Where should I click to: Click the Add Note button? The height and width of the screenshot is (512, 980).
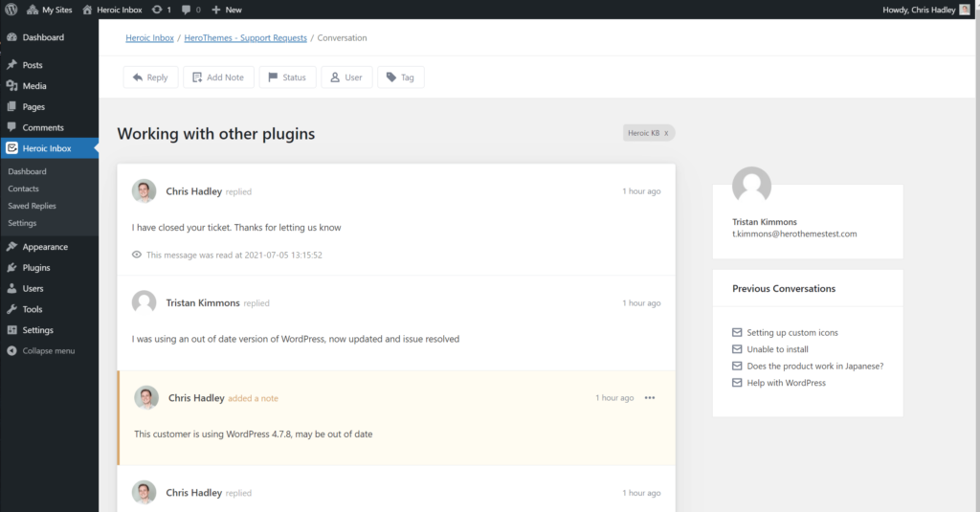(x=218, y=78)
